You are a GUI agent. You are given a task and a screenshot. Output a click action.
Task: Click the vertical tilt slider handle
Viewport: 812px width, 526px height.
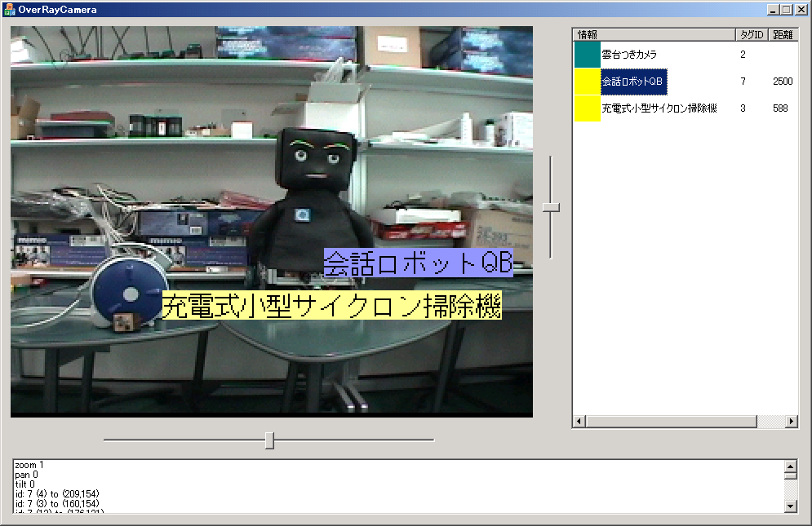point(551,207)
